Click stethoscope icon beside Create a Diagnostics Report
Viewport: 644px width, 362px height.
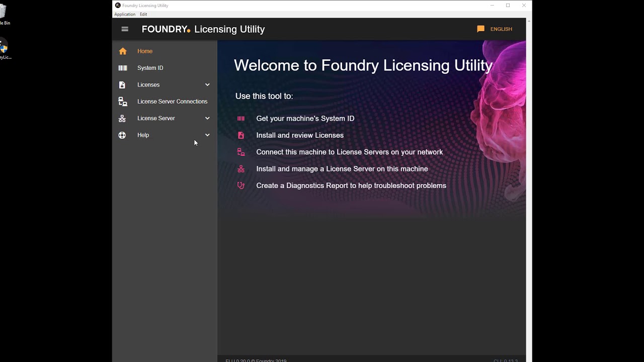[x=241, y=186]
